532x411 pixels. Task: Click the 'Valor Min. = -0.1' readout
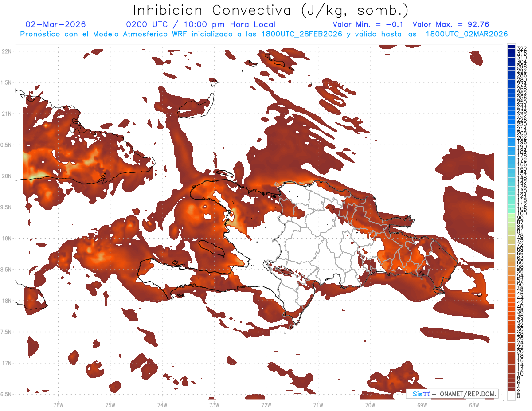pos(368,24)
